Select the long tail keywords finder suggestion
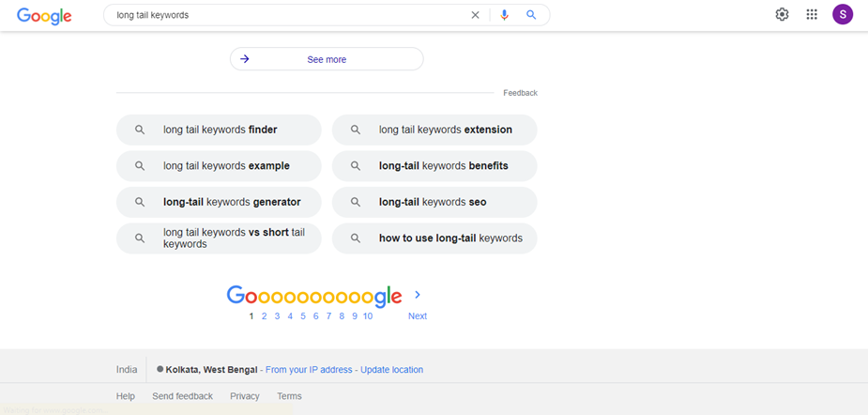 (x=219, y=130)
